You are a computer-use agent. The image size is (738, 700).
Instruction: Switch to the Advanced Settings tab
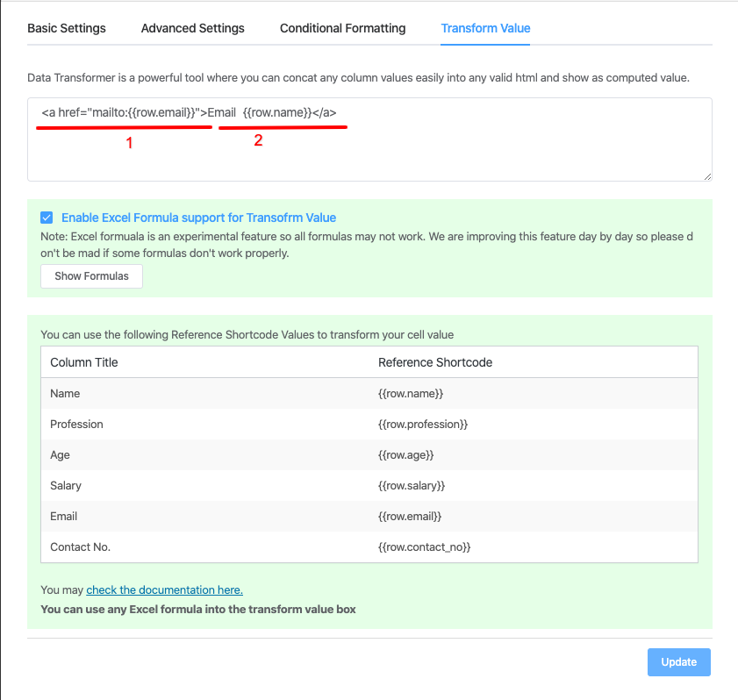(x=193, y=28)
